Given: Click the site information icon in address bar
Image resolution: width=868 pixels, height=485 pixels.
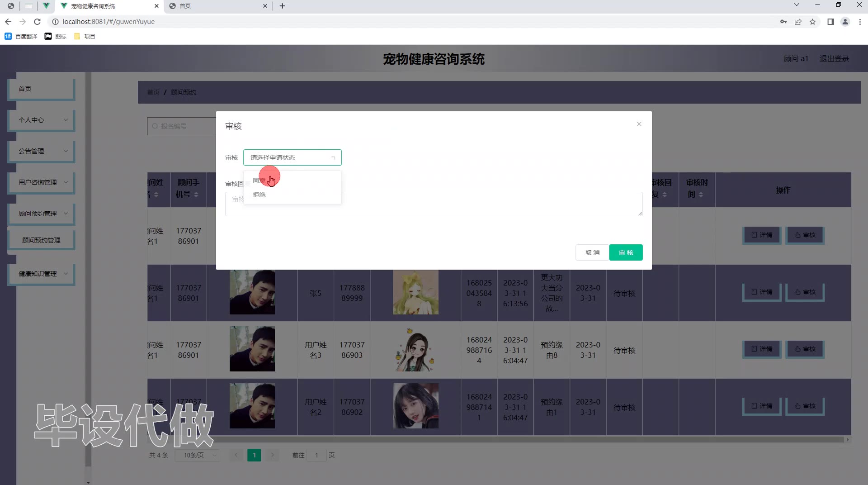Looking at the screenshot, I should (x=55, y=22).
